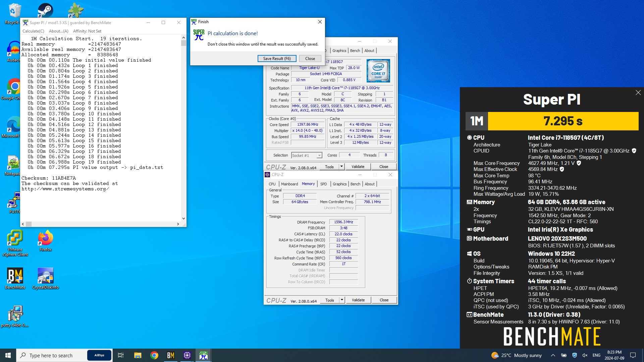Click Super PI vertical scrollbar down arrow
This screenshot has width=644, height=362.
[183, 219]
